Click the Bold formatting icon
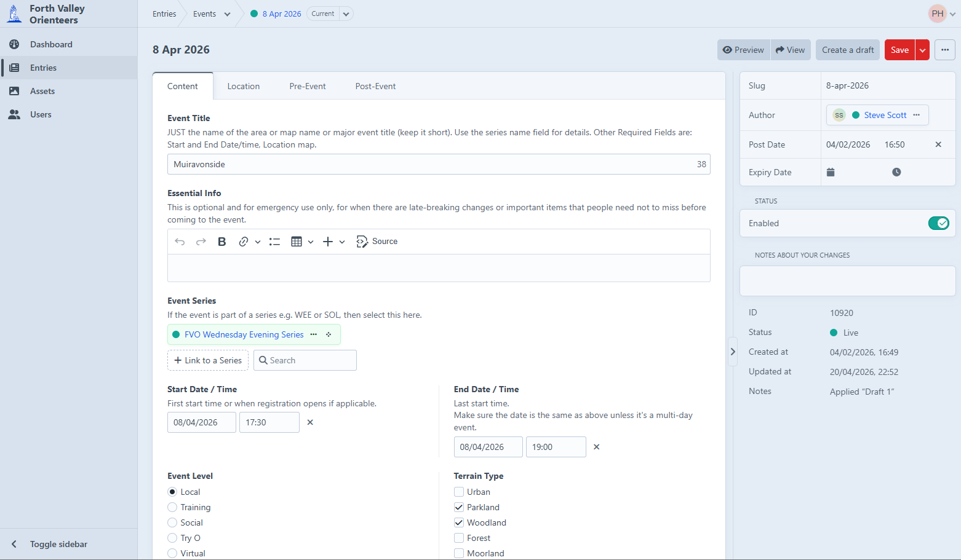This screenshot has height=560, width=961. (222, 242)
